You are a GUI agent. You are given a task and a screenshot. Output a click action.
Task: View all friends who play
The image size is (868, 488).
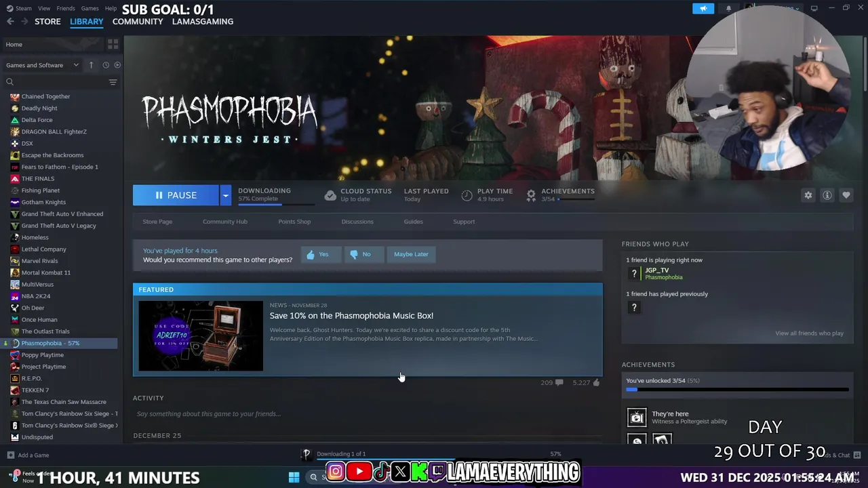click(809, 333)
